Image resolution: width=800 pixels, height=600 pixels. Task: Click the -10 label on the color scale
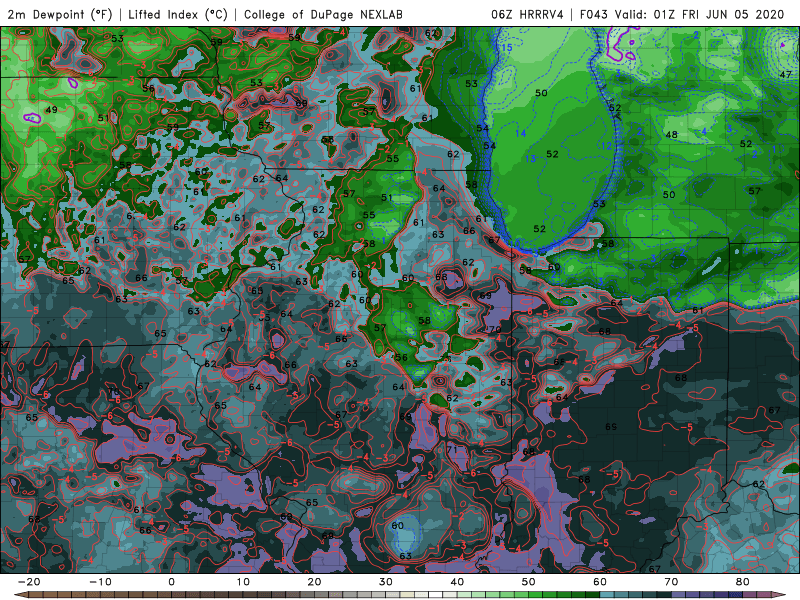click(x=100, y=582)
